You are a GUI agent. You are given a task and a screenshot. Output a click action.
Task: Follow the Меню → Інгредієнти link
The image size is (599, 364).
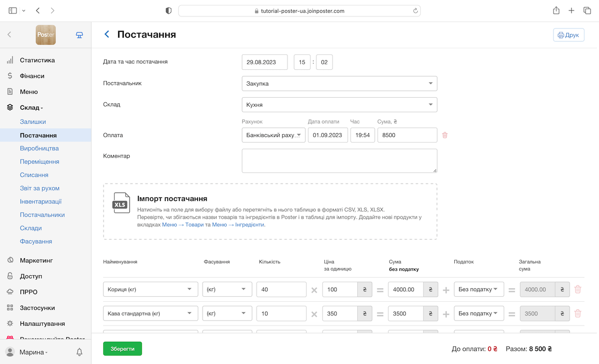[238, 225]
